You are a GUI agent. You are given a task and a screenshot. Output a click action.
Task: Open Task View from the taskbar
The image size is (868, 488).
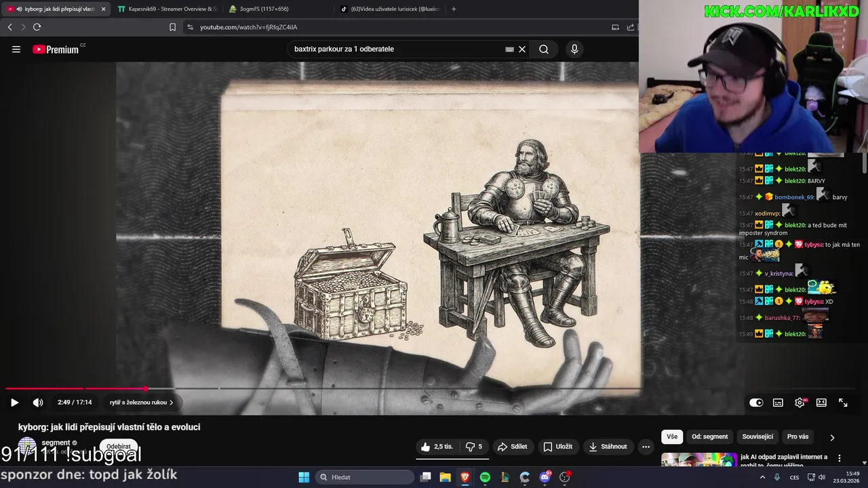(x=425, y=477)
